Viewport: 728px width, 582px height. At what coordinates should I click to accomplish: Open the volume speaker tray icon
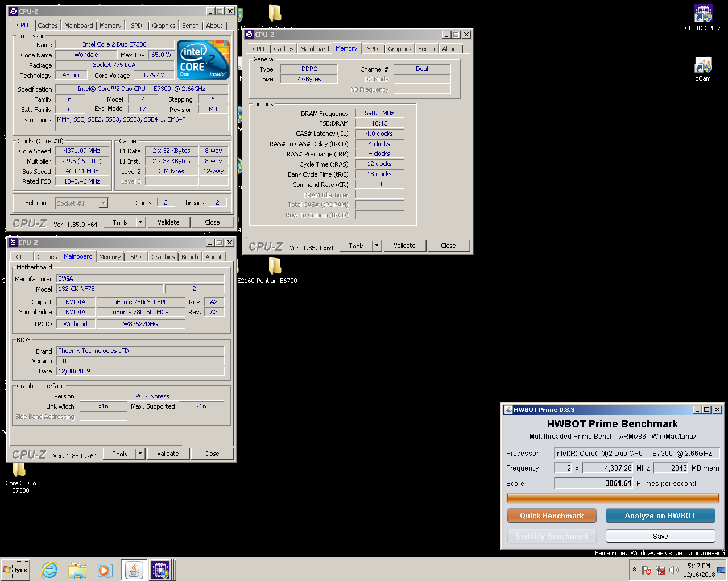click(674, 570)
